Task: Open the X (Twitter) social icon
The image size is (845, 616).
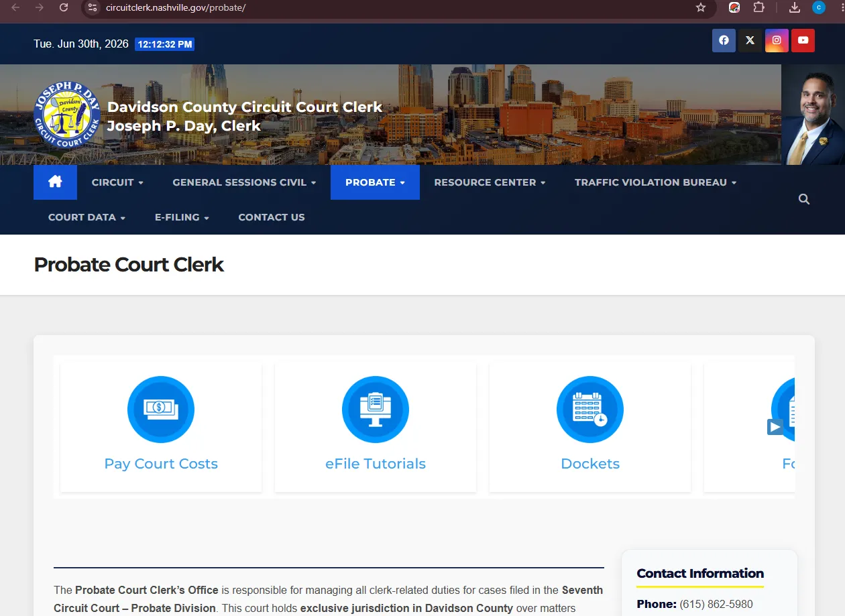Action: tap(750, 40)
